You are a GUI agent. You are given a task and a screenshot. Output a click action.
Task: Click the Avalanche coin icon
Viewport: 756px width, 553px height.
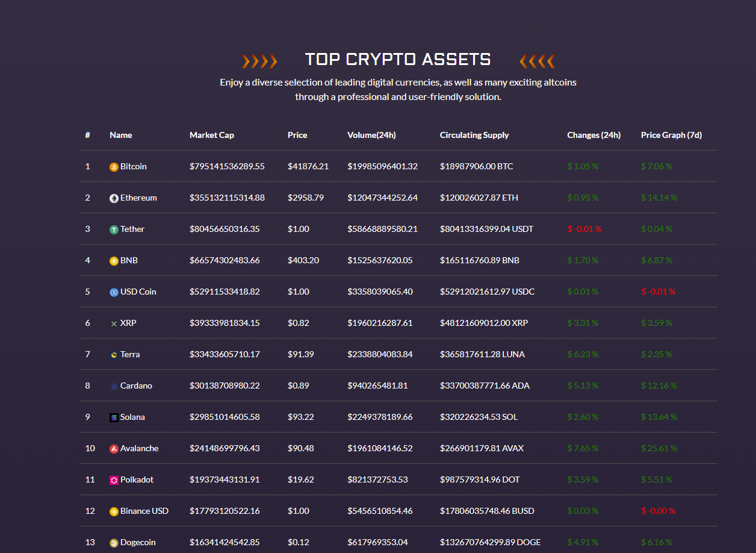click(x=114, y=449)
